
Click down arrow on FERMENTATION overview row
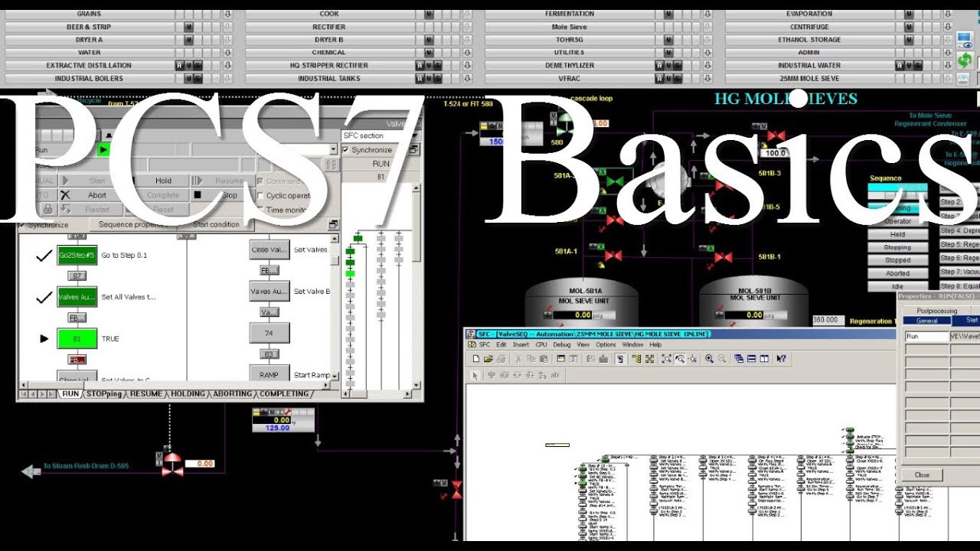pyautogui.click(x=707, y=14)
